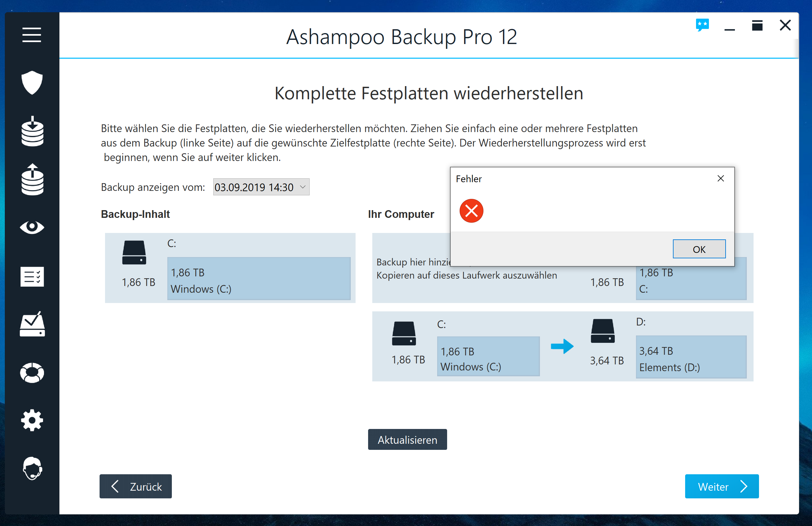This screenshot has height=526, width=812.
Task: Click the blue arrow between drives
Action: pos(562,346)
